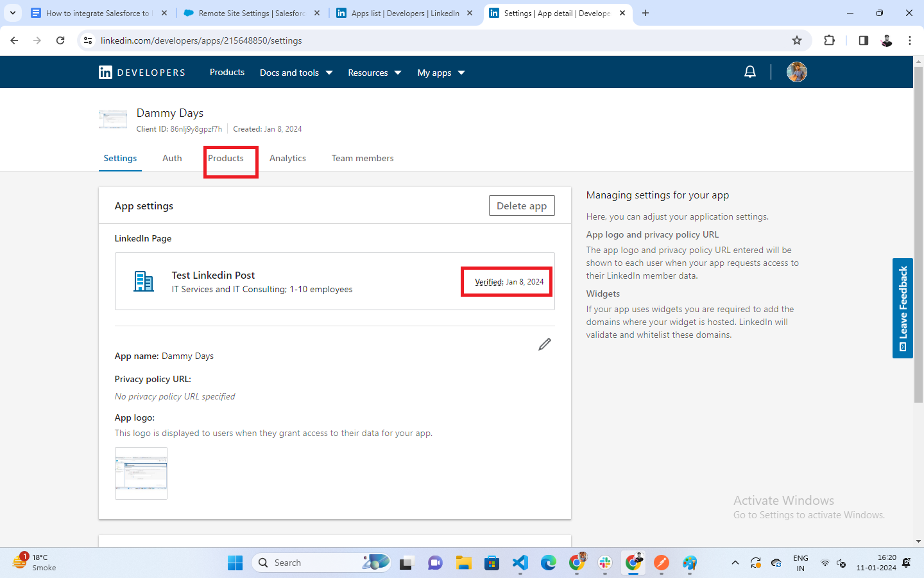
Task: Open the My apps dropdown
Action: 441,73
